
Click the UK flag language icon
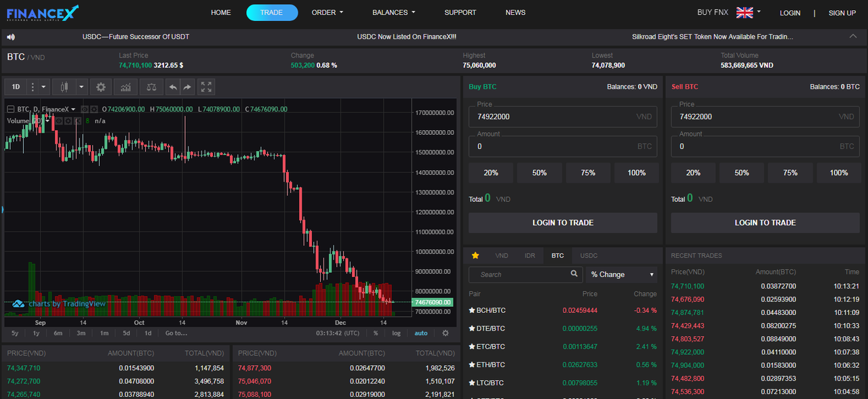click(745, 12)
